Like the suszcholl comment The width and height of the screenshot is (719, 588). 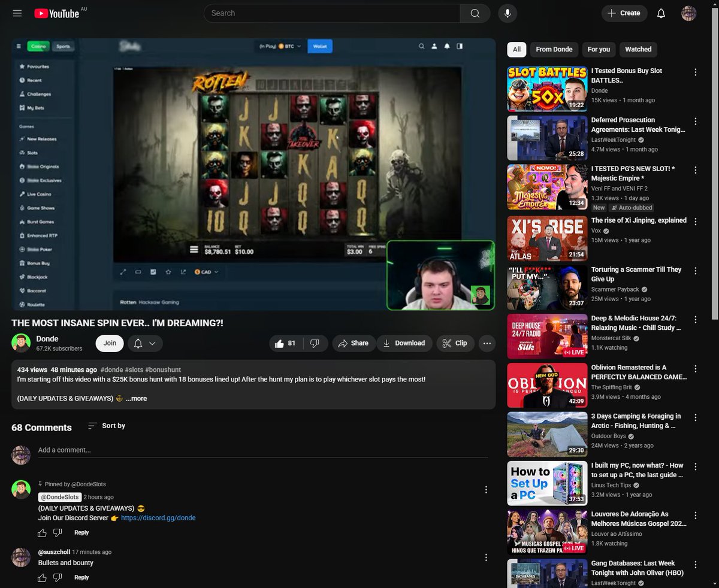click(x=42, y=578)
